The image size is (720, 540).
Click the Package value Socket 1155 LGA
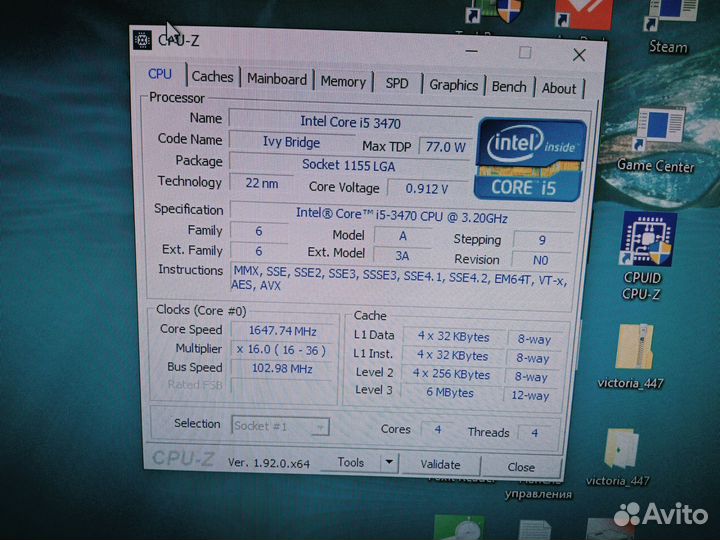[349, 165]
